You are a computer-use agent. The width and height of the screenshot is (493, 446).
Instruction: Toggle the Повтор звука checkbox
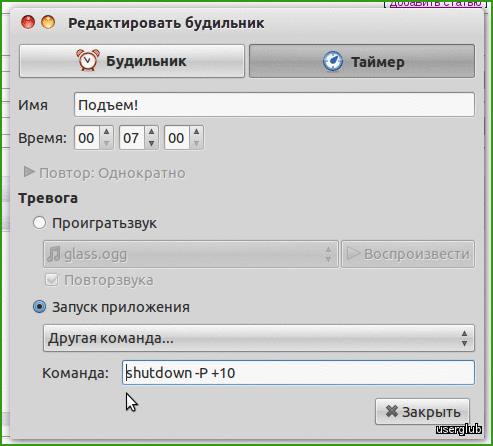(x=52, y=280)
